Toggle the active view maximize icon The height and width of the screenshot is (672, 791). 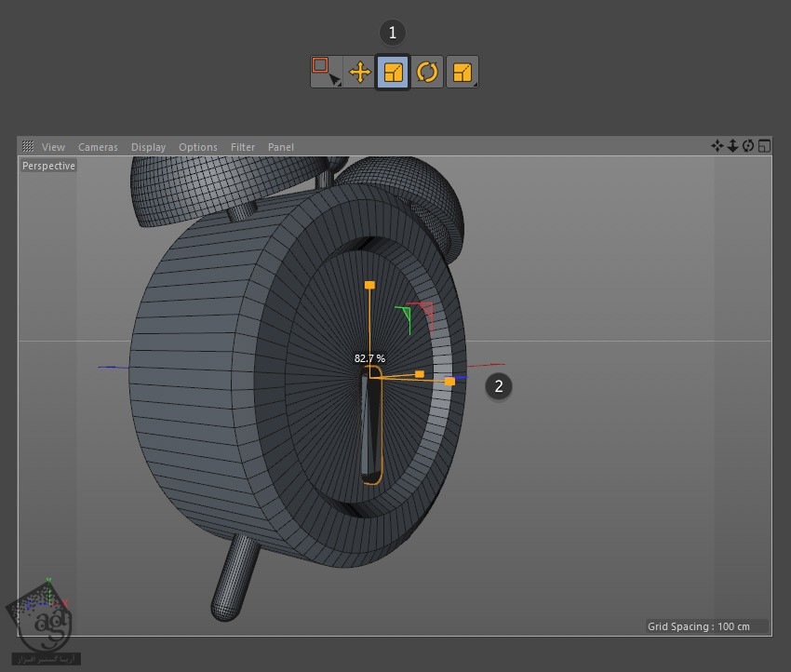764,146
